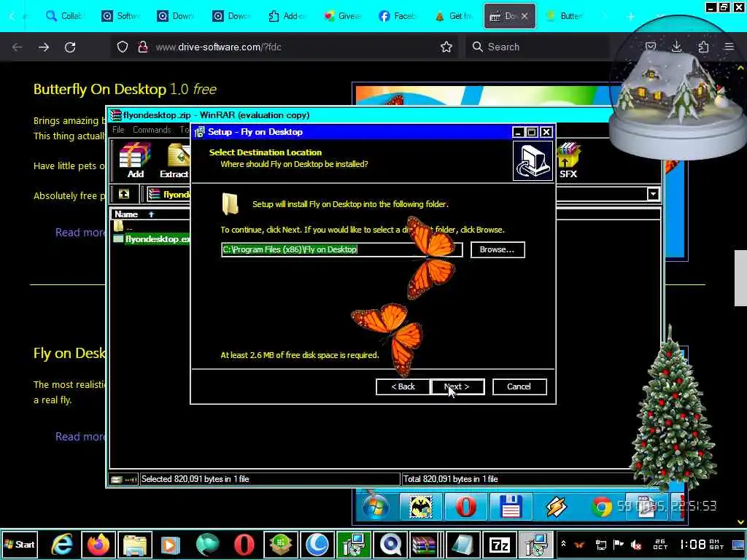Click the Action Center flag tray icon

pyautogui.click(x=619, y=544)
